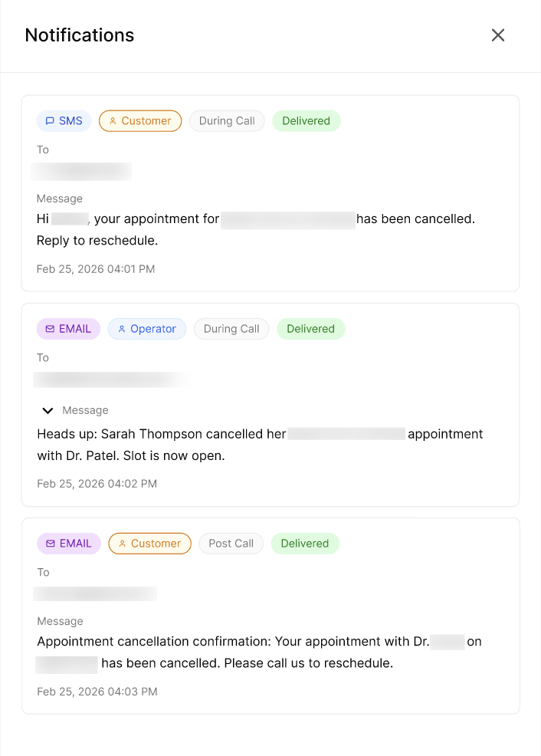Click the envelope icon in Operator email
Image resolution: width=541 pixels, height=756 pixels.
point(50,329)
